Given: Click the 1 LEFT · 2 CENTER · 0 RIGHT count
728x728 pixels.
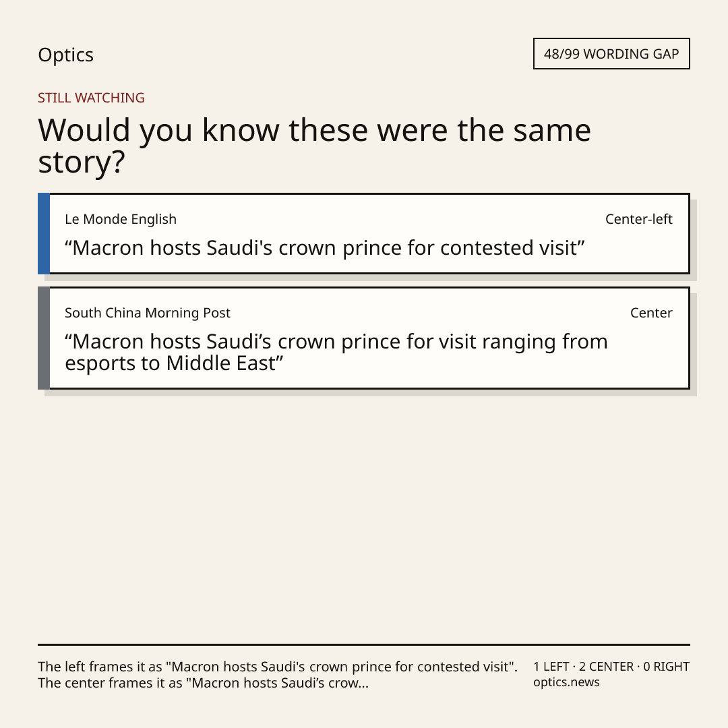Looking at the screenshot, I should point(611,667).
